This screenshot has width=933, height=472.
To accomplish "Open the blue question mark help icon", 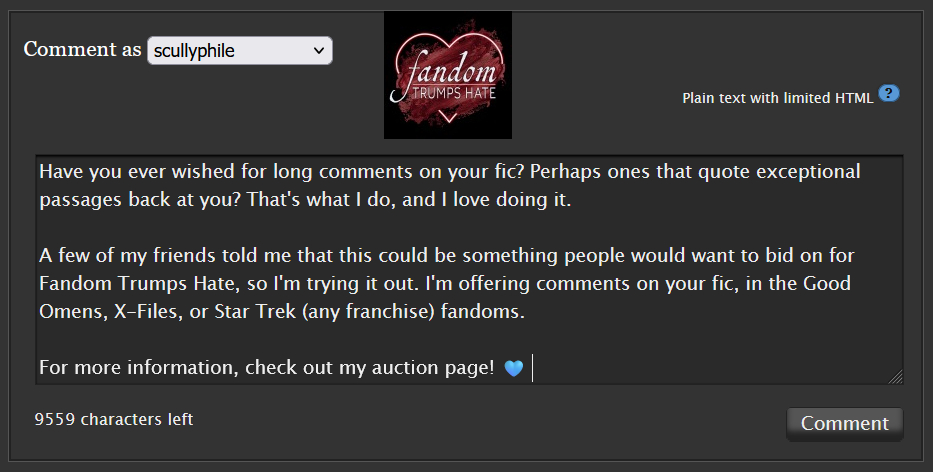I will click(888, 93).
